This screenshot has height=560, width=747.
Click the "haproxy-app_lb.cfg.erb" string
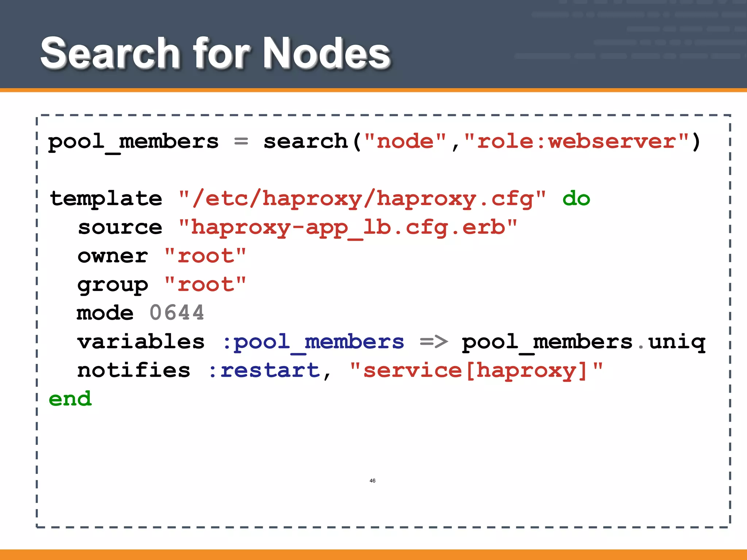click(x=348, y=229)
